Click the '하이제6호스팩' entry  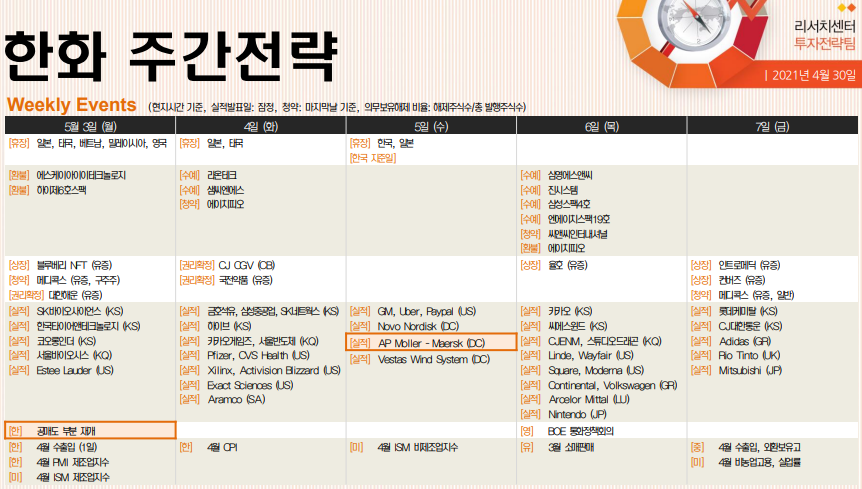click(x=61, y=190)
